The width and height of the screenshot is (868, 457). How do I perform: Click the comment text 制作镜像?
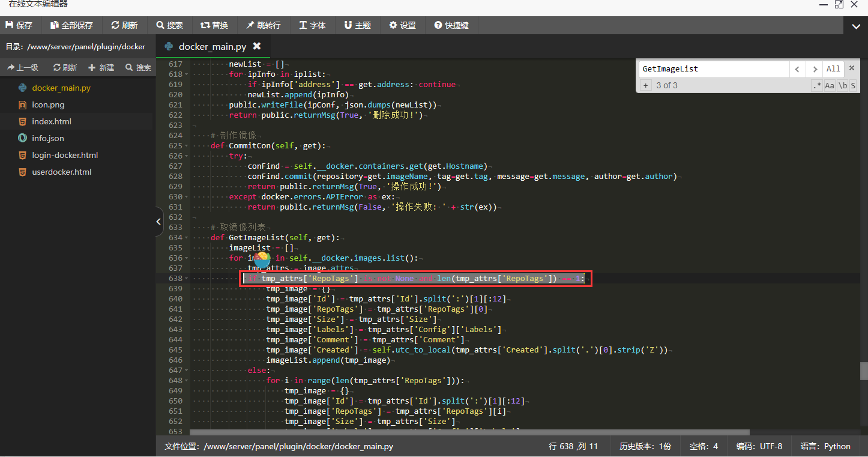pos(238,136)
